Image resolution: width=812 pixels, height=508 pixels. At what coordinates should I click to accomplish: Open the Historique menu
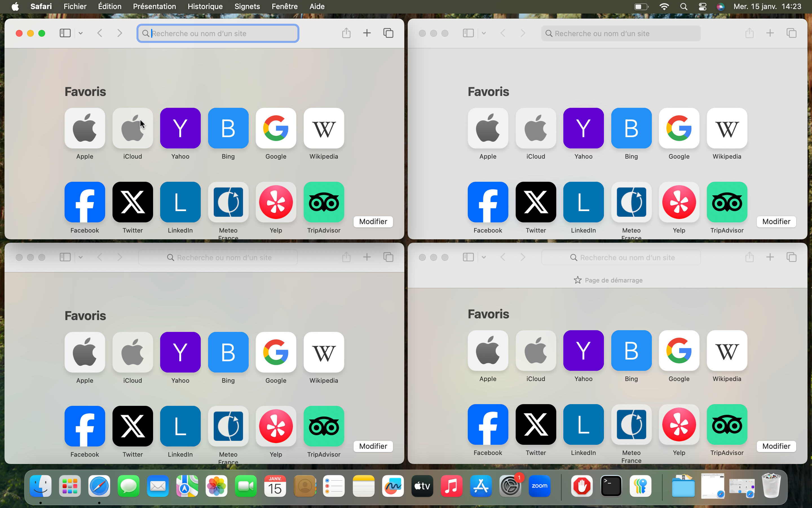click(x=205, y=6)
